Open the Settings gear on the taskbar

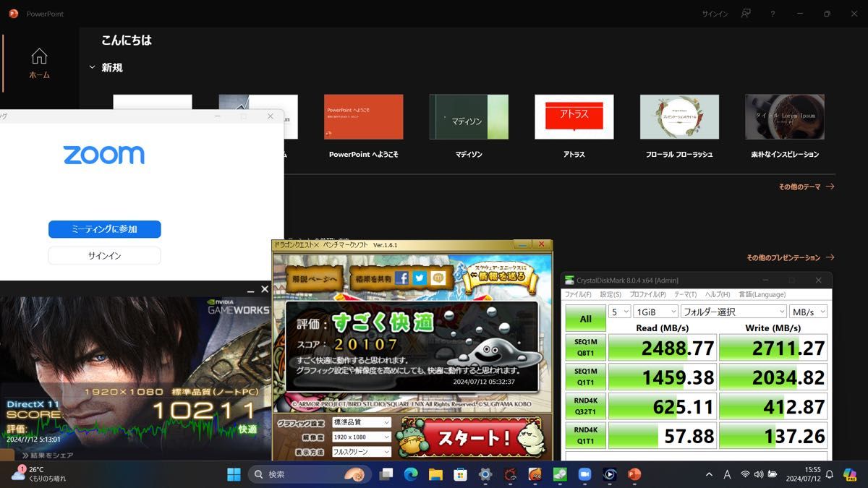pyautogui.click(x=485, y=474)
